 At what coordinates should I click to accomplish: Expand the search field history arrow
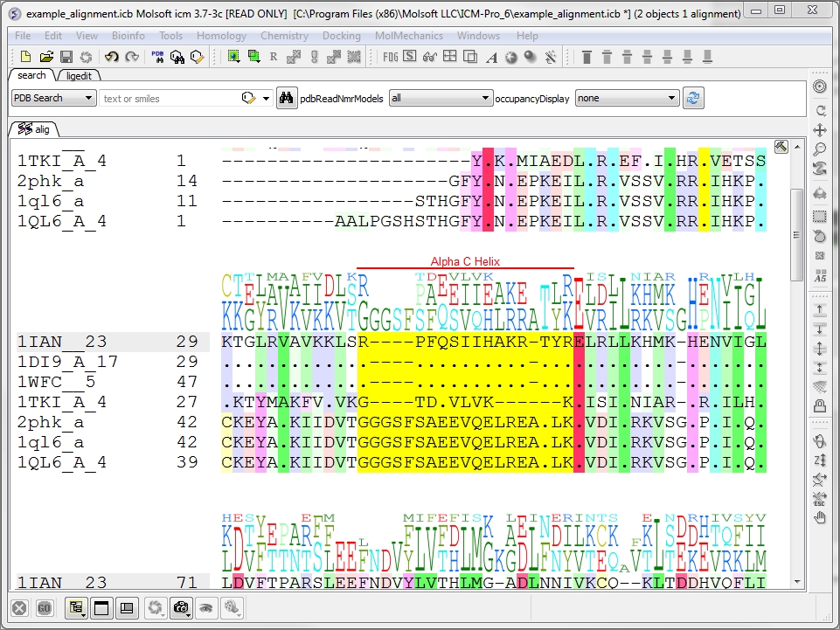tap(267, 99)
